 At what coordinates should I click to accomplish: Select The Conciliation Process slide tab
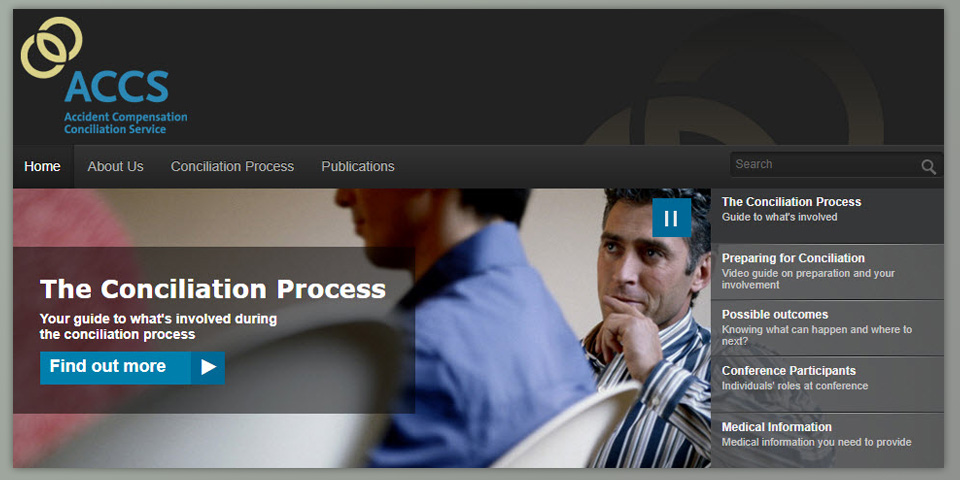click(x=827, y=216)
